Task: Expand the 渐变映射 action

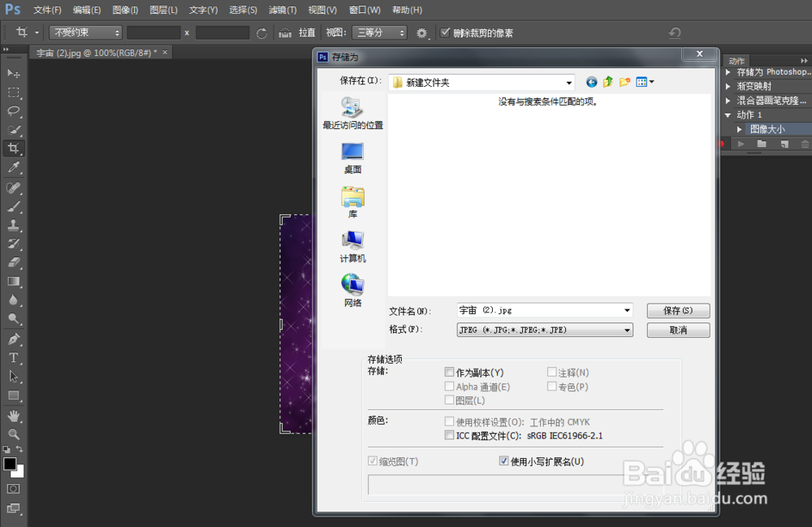Action: pyautogui.click(x=728, y=86)
